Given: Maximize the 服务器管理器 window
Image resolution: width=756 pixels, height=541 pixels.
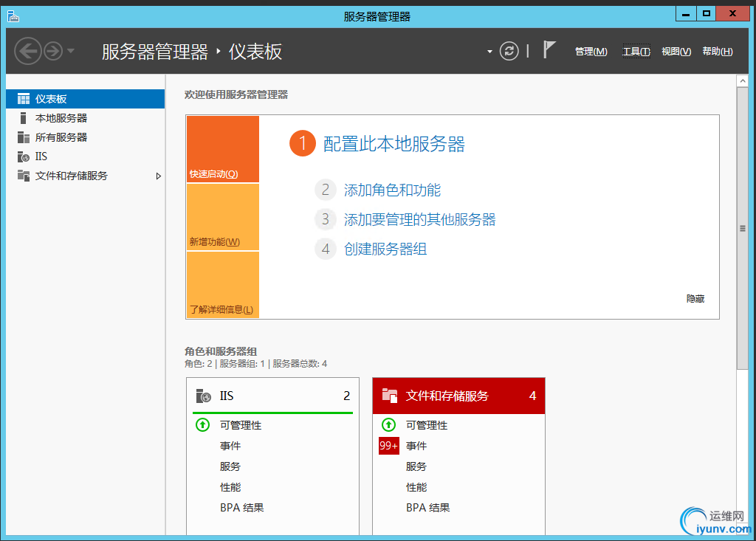Looking at the screenshot, I should (707, 13).
